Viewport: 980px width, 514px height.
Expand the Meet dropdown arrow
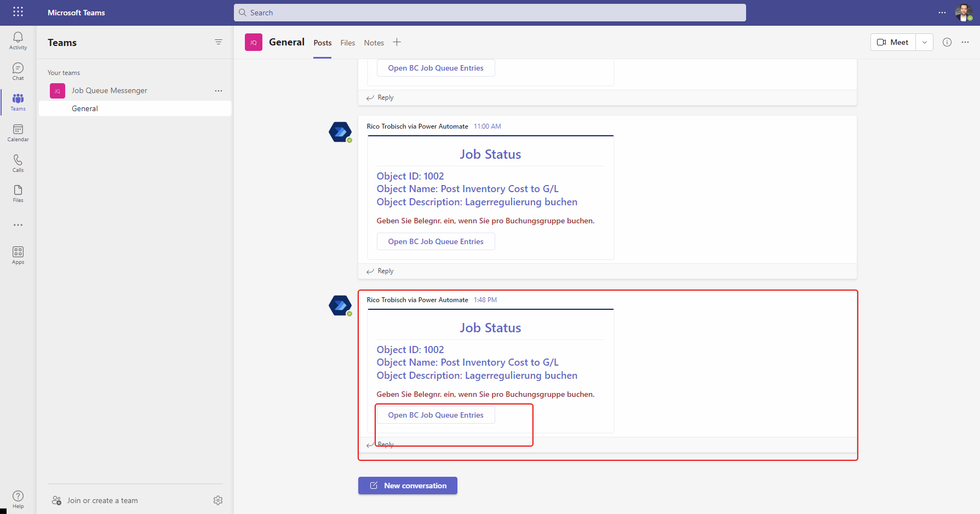(925, 42)
